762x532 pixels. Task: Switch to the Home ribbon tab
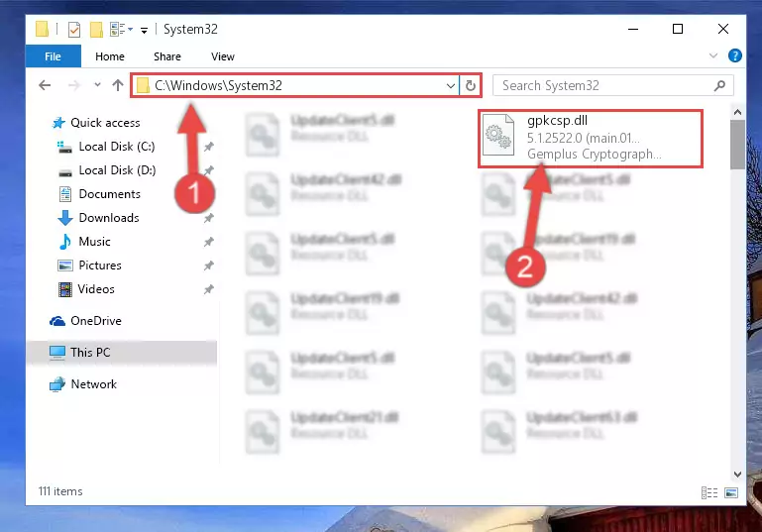tap(110, 56)
